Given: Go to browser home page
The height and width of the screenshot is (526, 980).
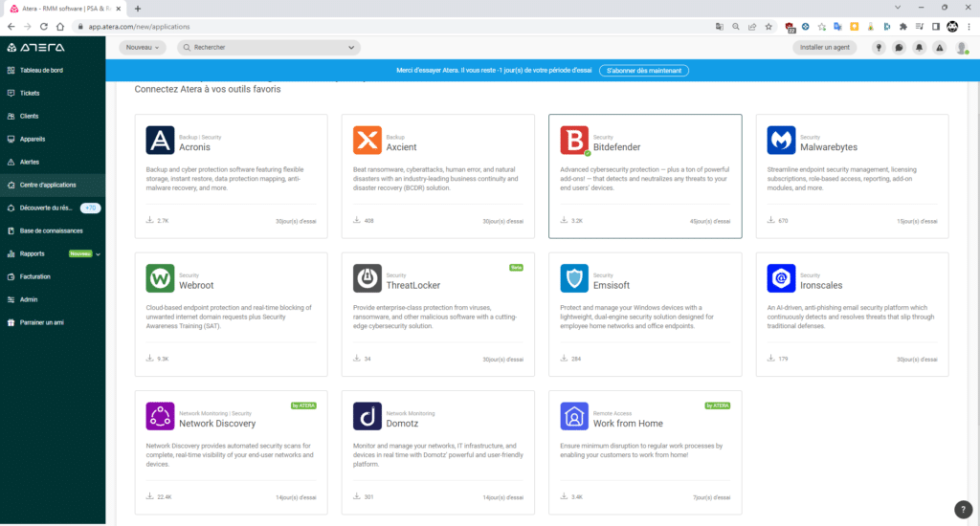Looking at the screenshot, I should pyautogui.click(x=60, y=26).
